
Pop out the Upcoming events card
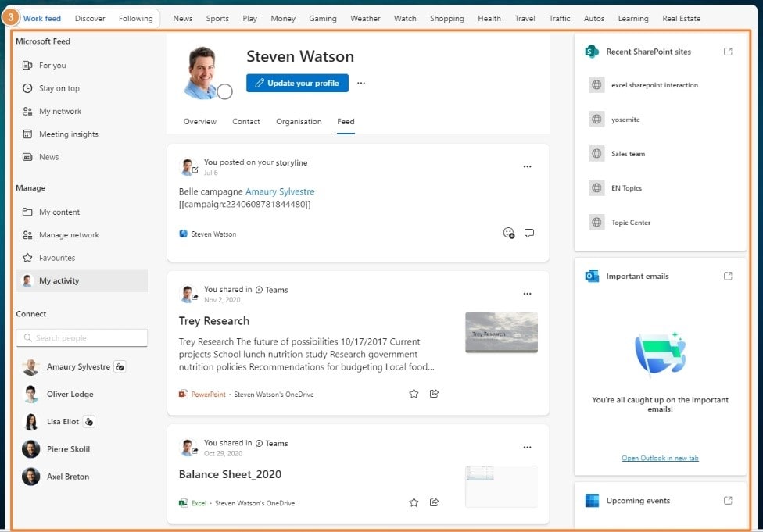728,501
